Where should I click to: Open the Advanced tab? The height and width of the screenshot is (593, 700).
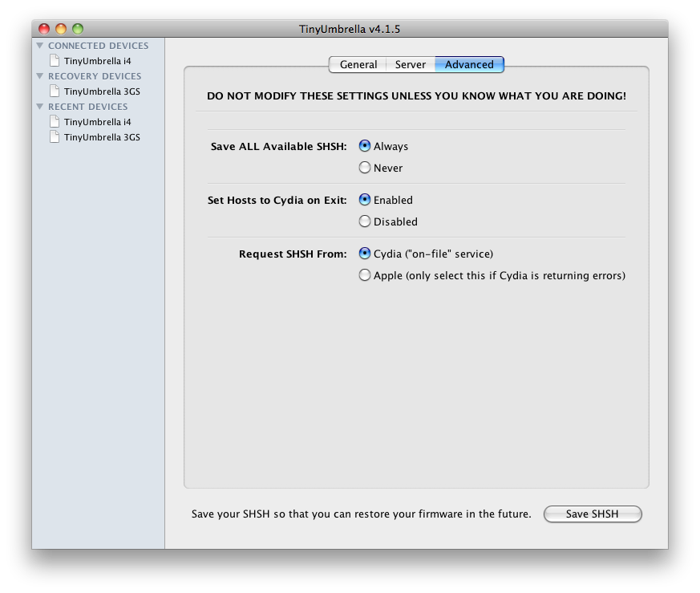tap(469, 64)
